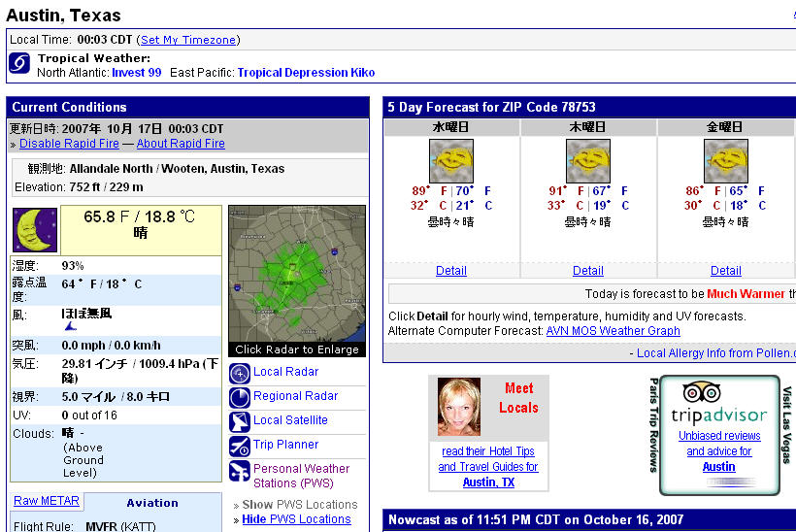Viewport: 796px width, 532px height.
Task: Open Local Allergy Info from Pollen link
Action: click(x=716, y=353)
